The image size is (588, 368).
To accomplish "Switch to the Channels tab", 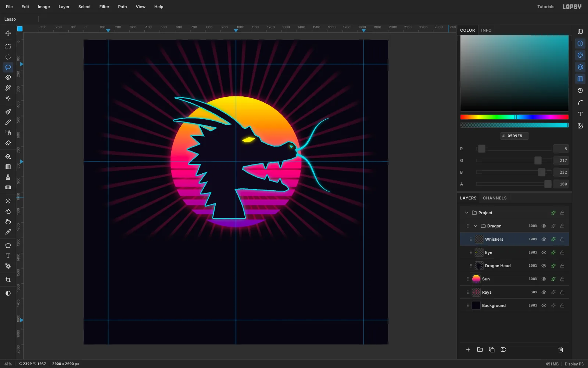I will pos(495,198).
